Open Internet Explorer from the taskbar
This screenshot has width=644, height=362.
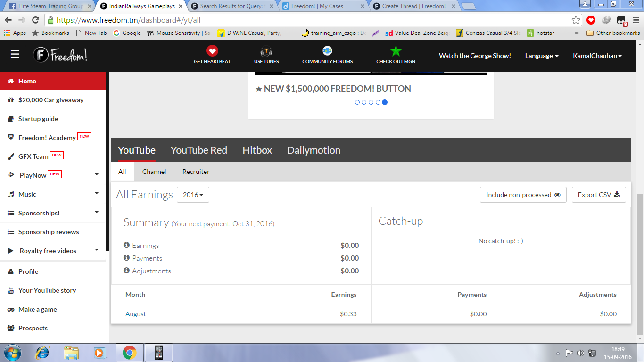tap(43, 353)
